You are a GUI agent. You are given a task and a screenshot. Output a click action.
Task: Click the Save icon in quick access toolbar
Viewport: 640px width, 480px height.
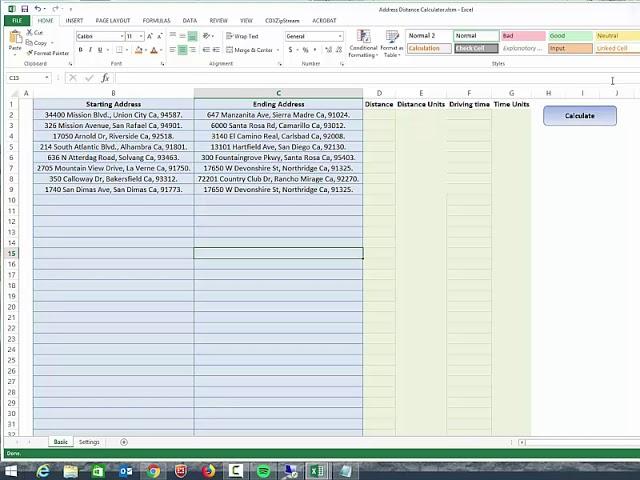click(24, 9)
